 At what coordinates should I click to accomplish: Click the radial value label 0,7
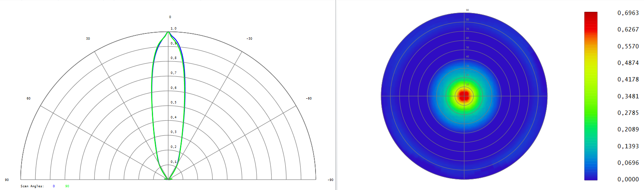click(173, 73)
